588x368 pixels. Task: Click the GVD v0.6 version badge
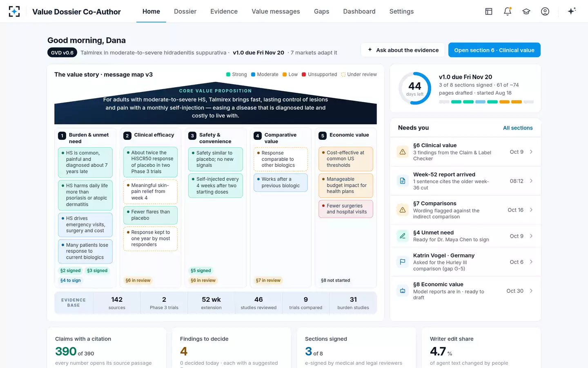click(x=62, y=53)
